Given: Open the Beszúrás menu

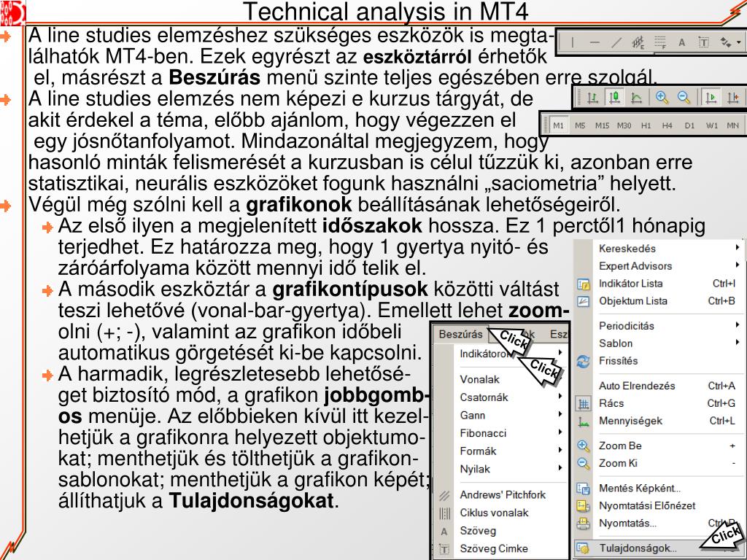Looking at the screenshot, I should point(461,334).
